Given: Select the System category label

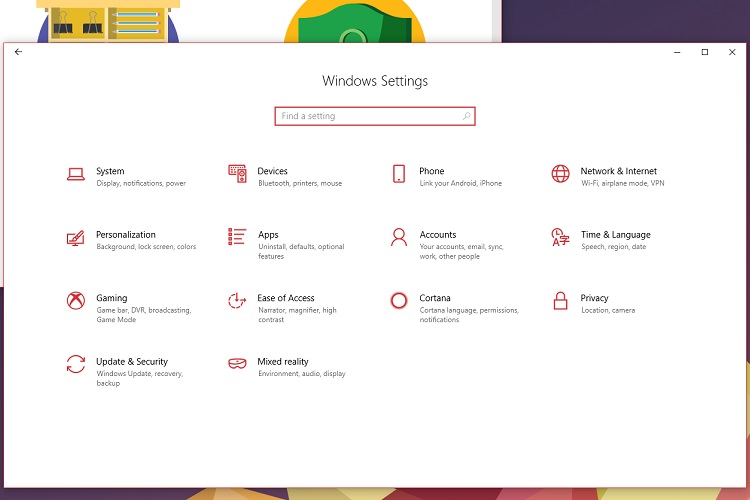Looking at the screenshot, I should (x=110, y=171).
